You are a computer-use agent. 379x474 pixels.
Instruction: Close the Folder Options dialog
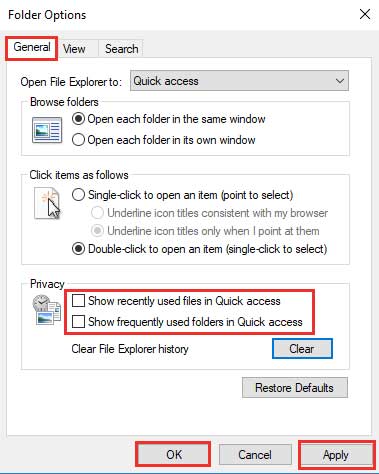[365, 14]
